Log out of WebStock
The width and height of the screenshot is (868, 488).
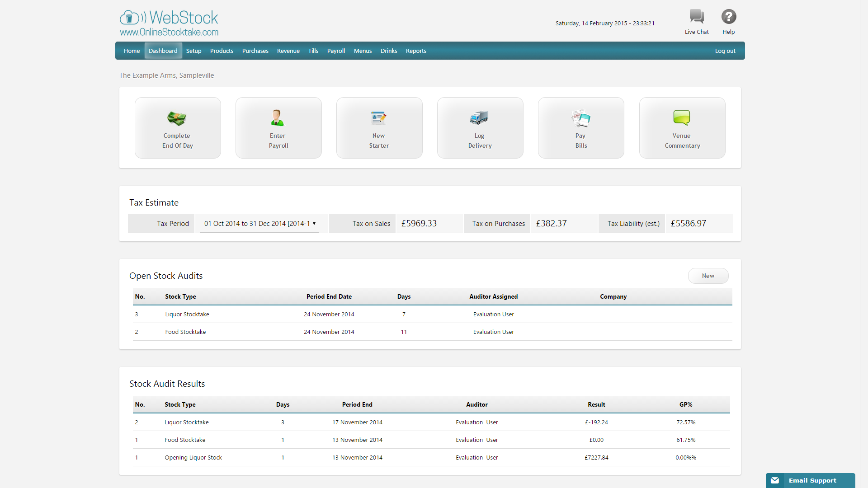(725, 51)
